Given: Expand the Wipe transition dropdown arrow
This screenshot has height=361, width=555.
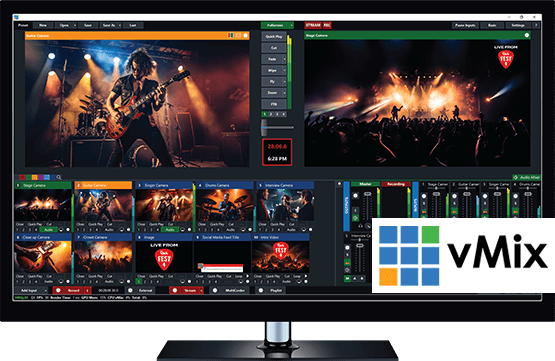Looking at the screenshot, I should (x=284, y=70).
